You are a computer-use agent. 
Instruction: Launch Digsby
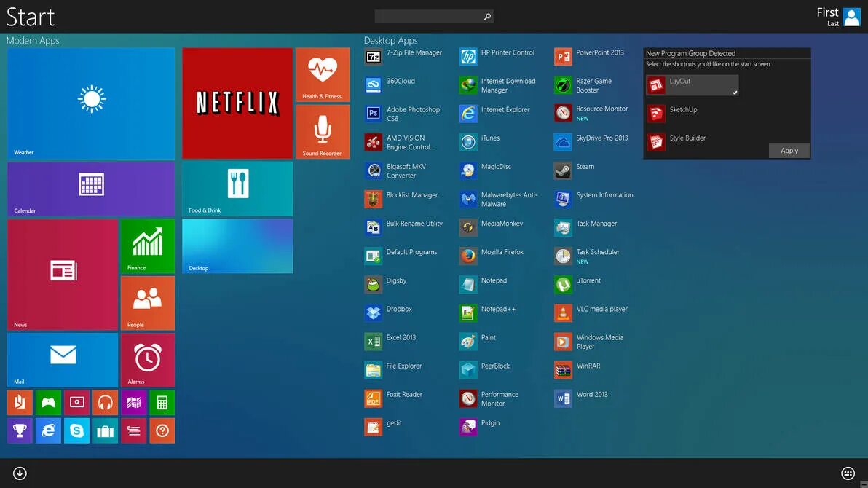387,285
